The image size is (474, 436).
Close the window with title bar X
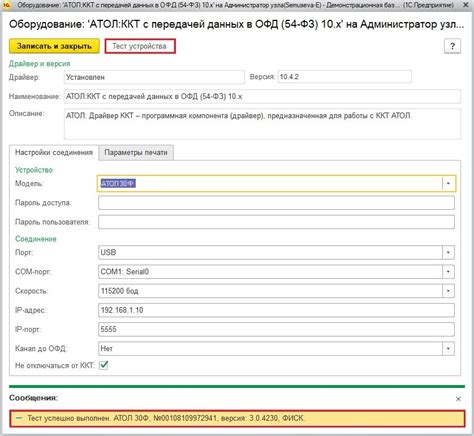point(466,5)
